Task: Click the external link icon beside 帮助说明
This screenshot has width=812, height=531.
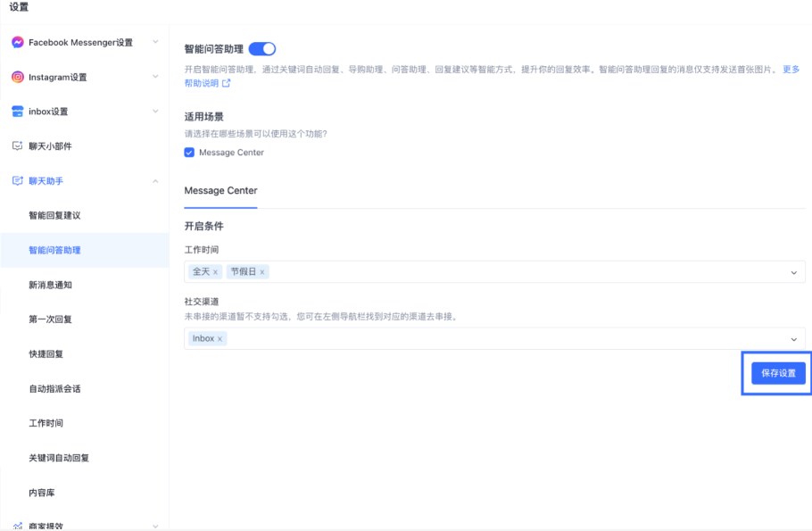Action: [227, 84]
